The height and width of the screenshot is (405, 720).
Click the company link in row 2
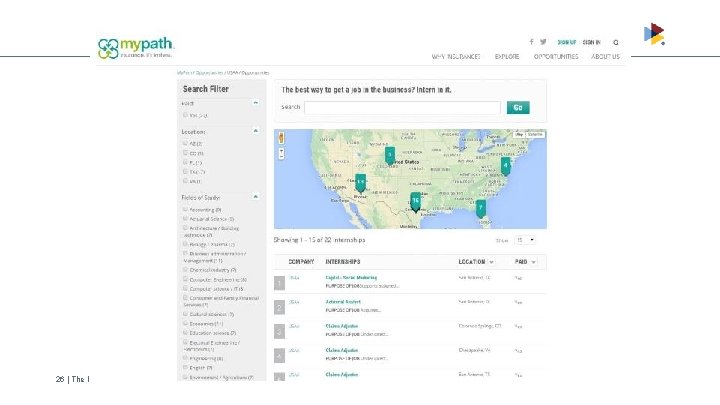point(294,302)
